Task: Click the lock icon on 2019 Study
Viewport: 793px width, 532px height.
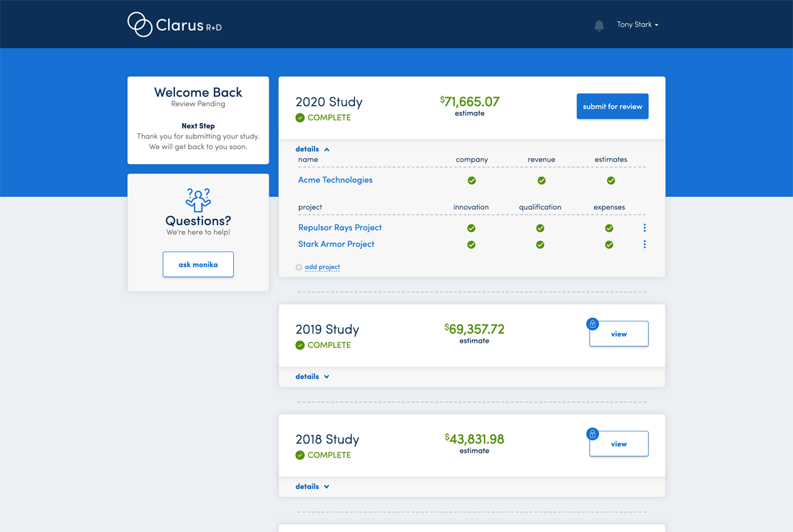Action: pyautogui.click(x=592, y=324)
